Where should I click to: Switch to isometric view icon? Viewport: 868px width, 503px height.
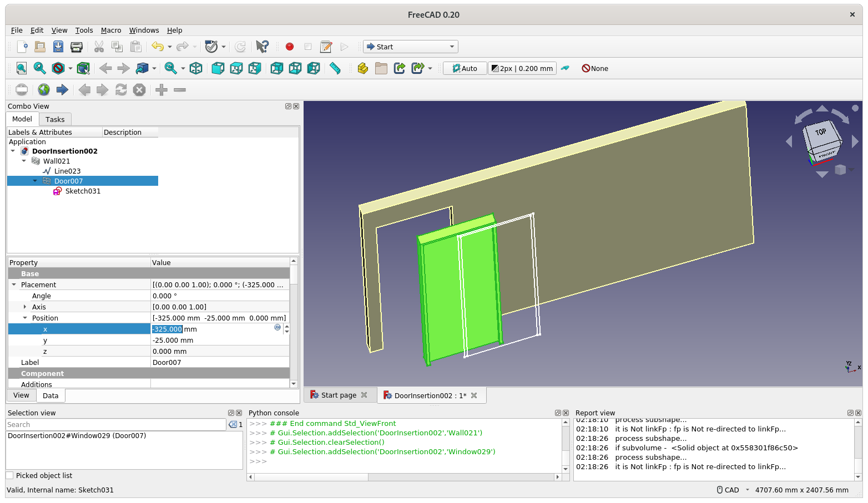(196, 68)
